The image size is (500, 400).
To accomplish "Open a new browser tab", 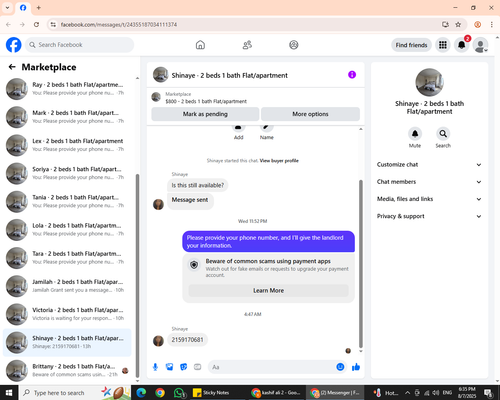I will point(39,8).
